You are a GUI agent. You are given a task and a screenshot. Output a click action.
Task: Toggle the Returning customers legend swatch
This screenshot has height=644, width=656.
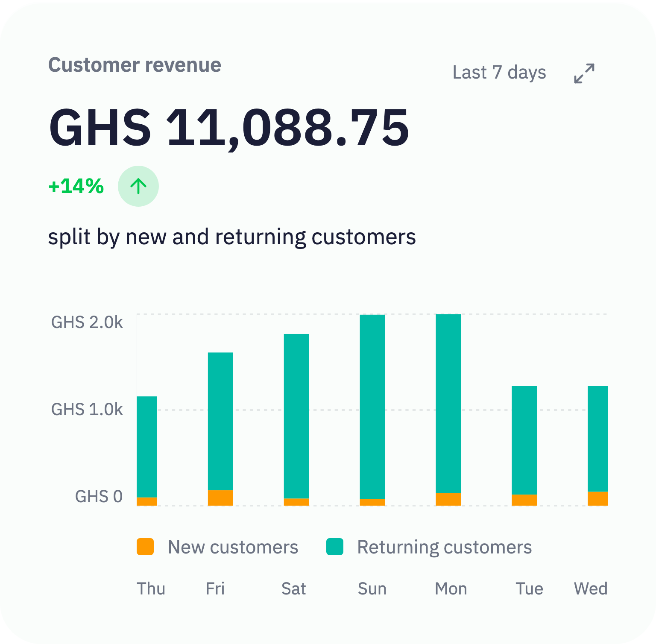(335, 547)
